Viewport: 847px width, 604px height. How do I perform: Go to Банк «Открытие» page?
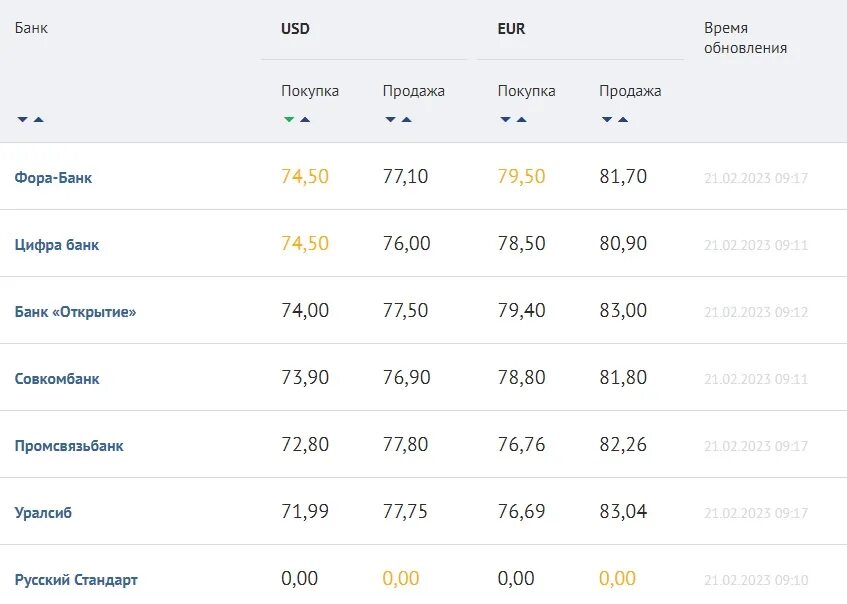[x=76, y=312]
